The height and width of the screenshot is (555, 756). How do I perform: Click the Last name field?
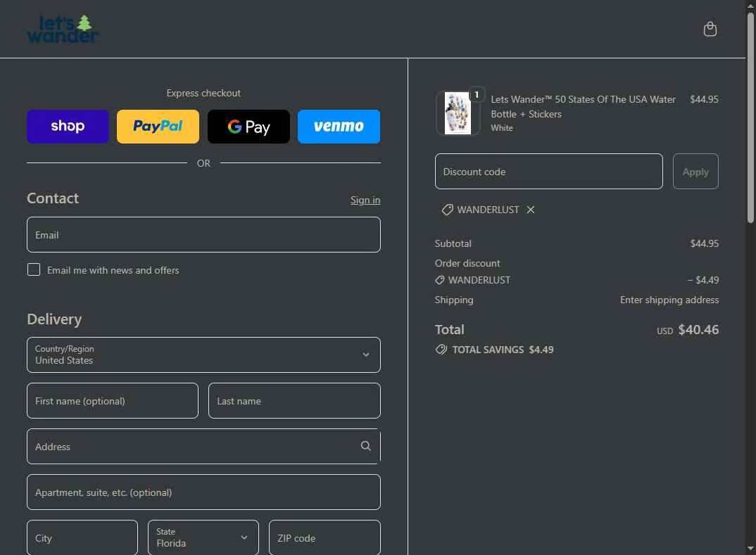pyautogui.click(x=294, y=401)
